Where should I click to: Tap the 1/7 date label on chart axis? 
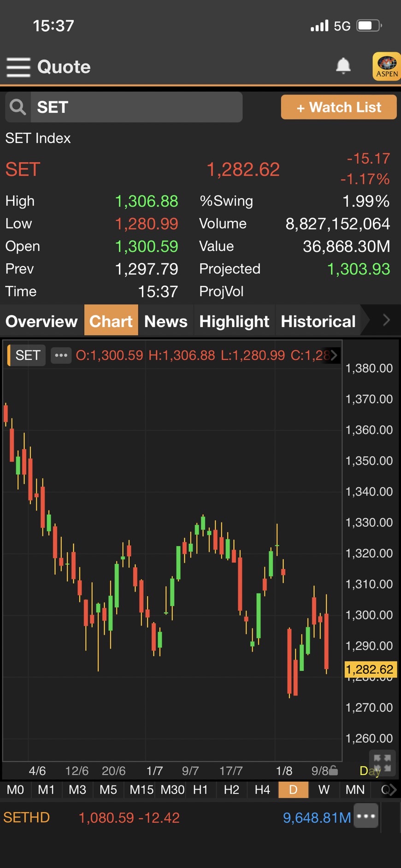click(x=154, y=771)
